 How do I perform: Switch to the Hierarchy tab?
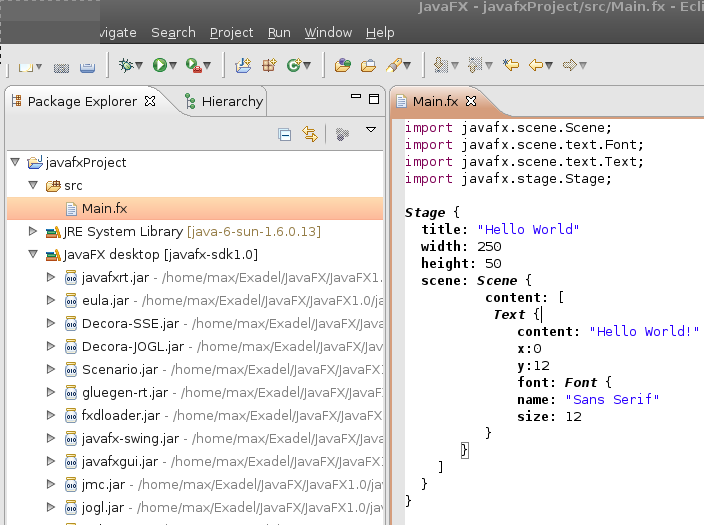[231, 101]
